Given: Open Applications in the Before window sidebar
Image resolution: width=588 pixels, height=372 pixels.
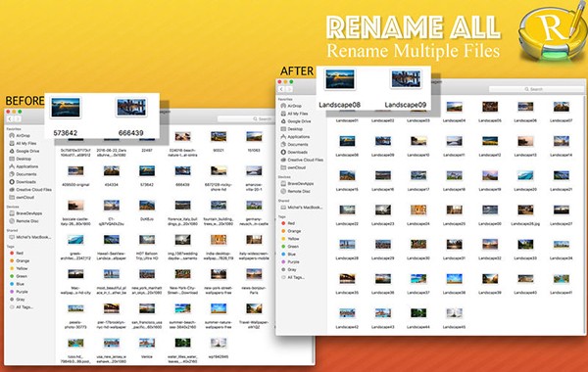Looking at the screenshot, I should [24, 166].
